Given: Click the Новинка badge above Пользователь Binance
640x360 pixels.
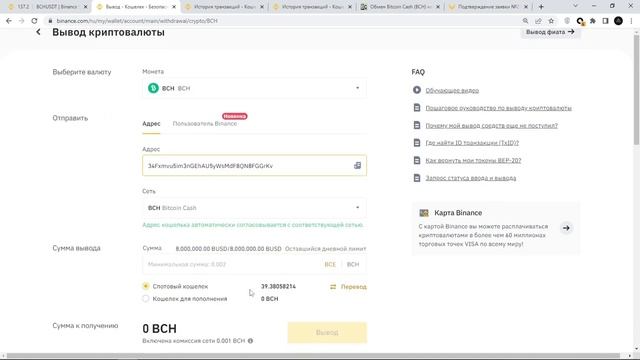Looking at the screenshot, I should pos(235,116).
